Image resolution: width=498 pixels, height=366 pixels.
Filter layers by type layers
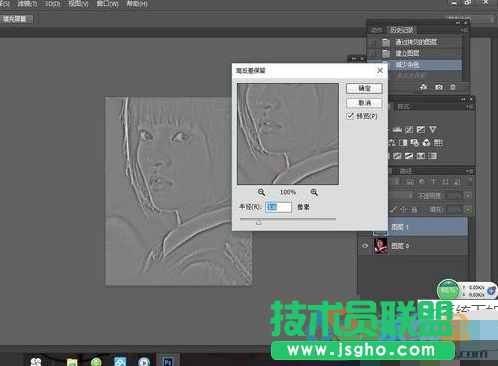pos(433,182)
